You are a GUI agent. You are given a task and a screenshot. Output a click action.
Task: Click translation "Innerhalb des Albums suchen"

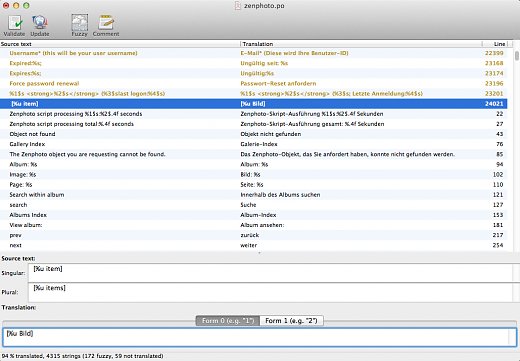[280, 195]
